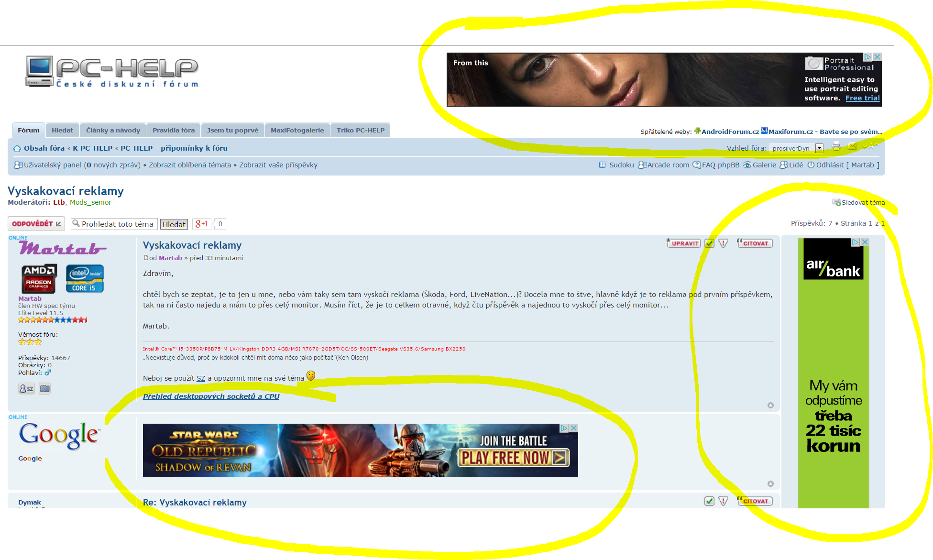Toggle green checkmark on Dymak's reply
This screenshot has width=933, height=560.
pyautogui.click(x=710, y=501)
